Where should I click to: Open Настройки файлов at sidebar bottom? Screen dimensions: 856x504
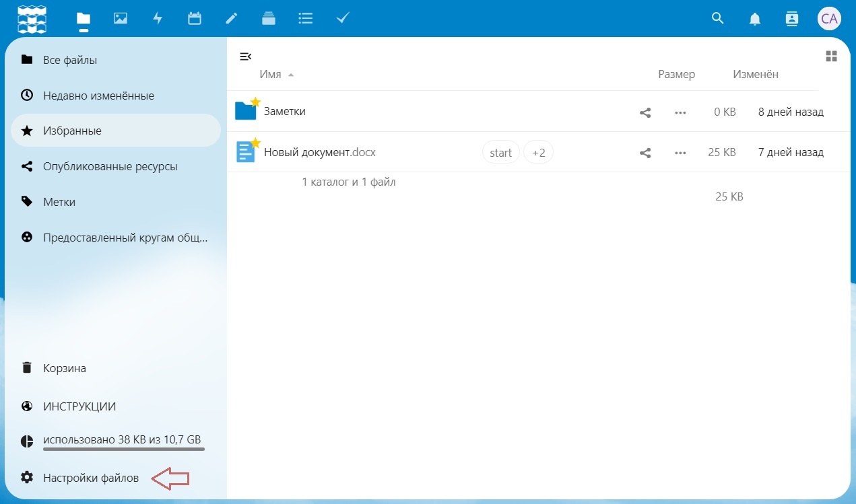91,478
